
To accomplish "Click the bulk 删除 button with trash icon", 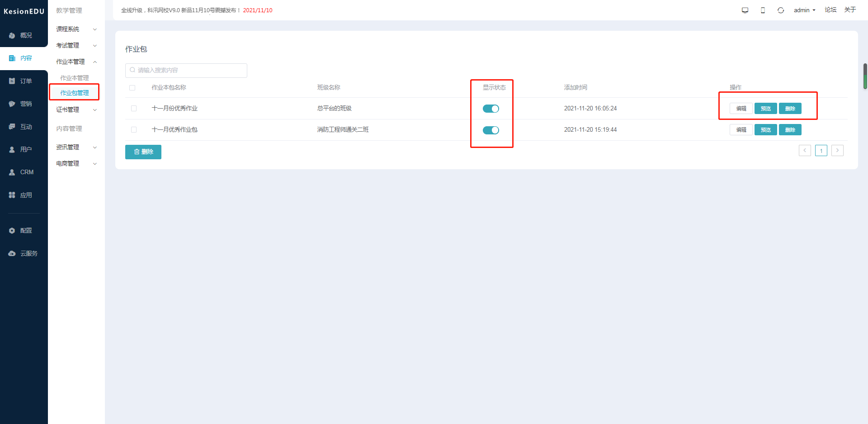I will click(x=143, y=152).
